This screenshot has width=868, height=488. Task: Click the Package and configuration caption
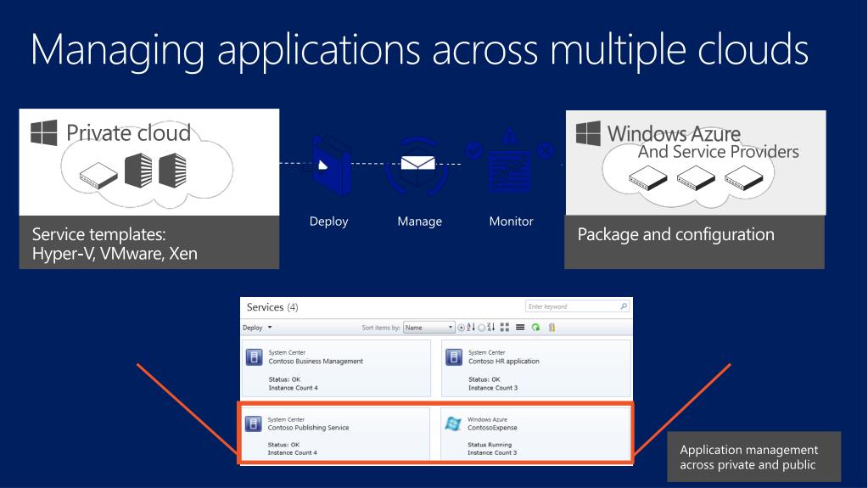676,234
